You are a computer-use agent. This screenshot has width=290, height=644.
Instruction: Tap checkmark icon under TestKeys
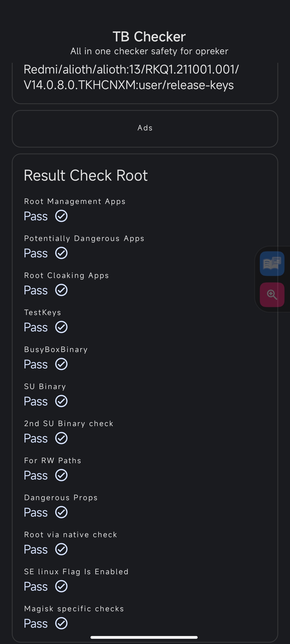click(x=61, y=327)
